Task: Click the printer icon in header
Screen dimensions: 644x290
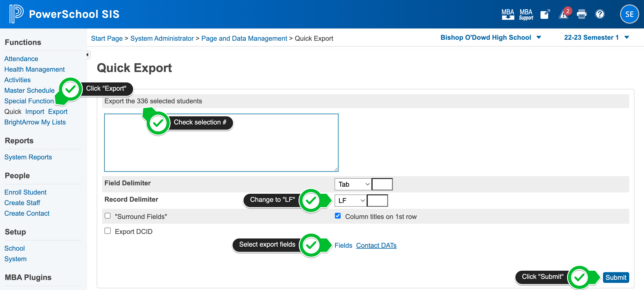Action: pyautogui.click(x=582, y=14)
